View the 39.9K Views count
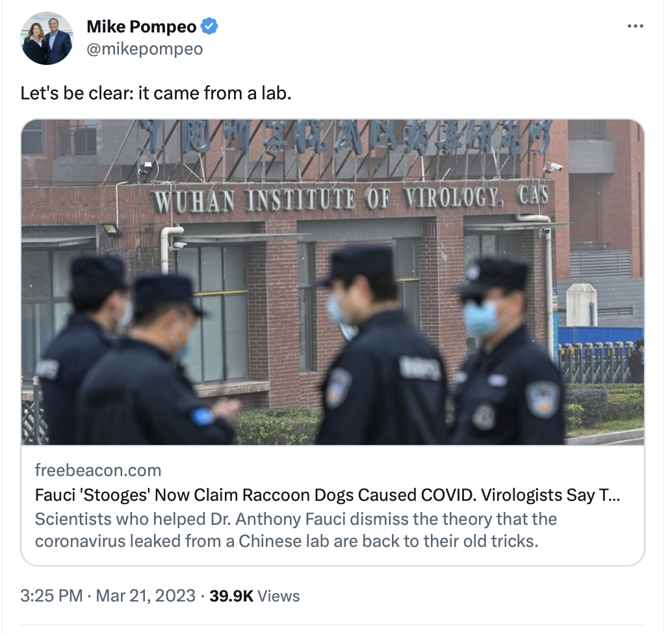 (x=255, y=596)
